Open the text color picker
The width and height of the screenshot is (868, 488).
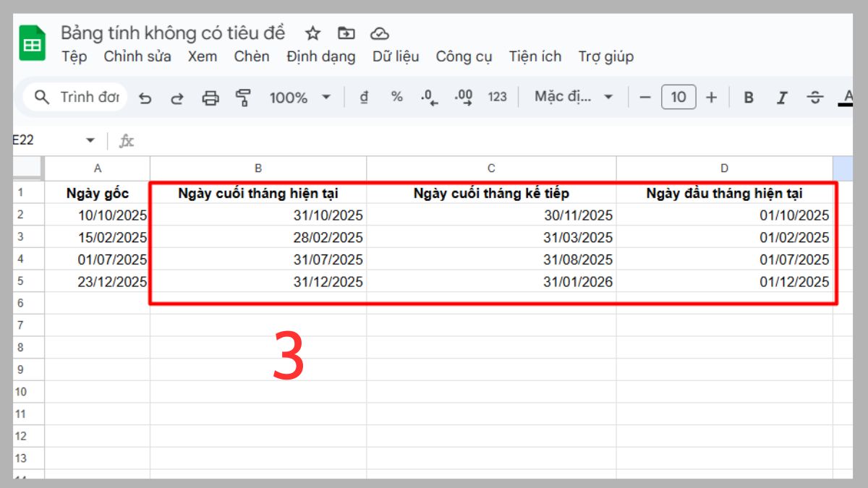[x=846, y=98]
